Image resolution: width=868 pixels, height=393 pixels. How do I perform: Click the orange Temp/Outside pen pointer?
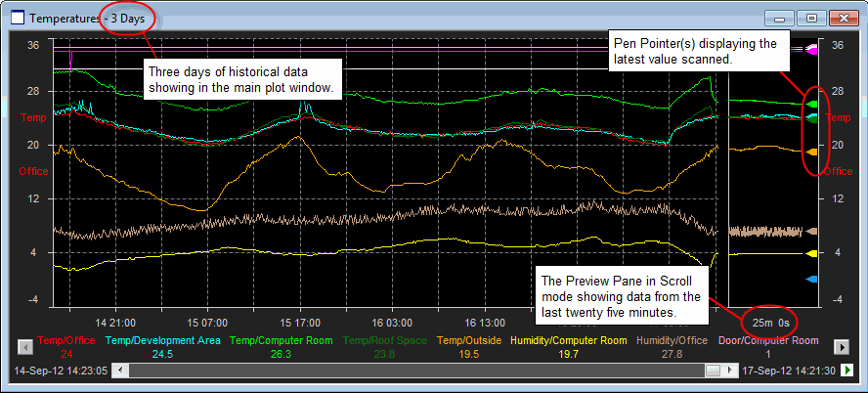pos(811,152)
